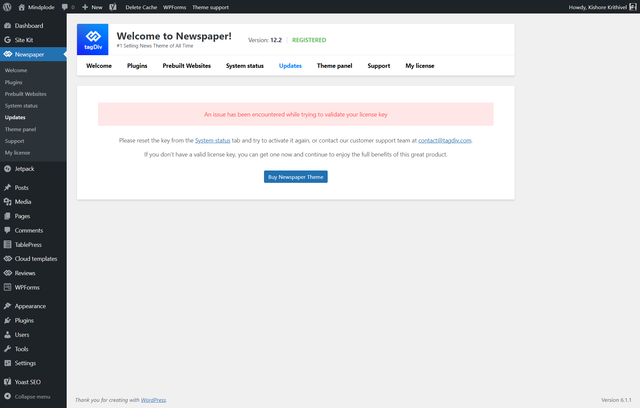Click the Comments sidebar icon
Viewport: 640px width, 408px height.
[7, 230]
